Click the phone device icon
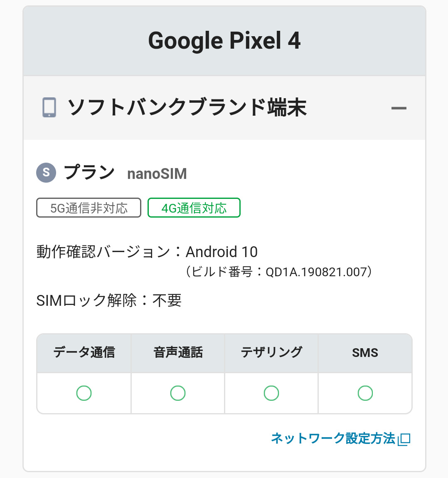The width and height of the screenshot is (448, 478). coord(49,107)
